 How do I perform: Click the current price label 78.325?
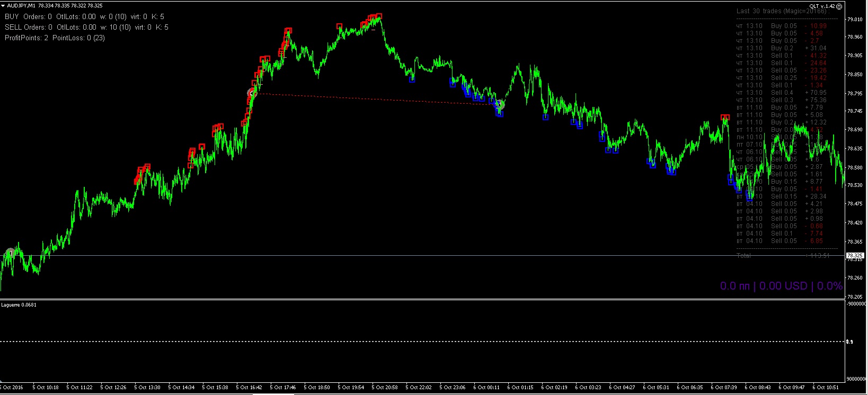855,256
